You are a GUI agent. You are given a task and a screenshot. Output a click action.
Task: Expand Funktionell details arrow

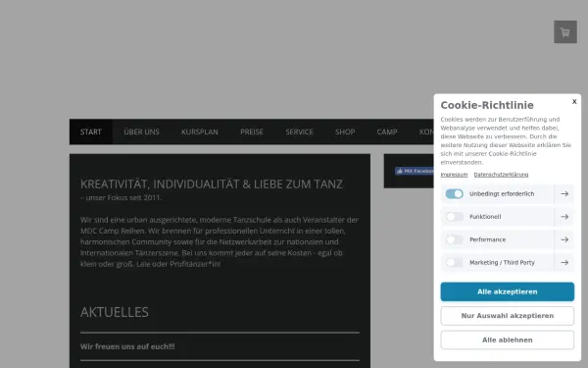(564, 217)
